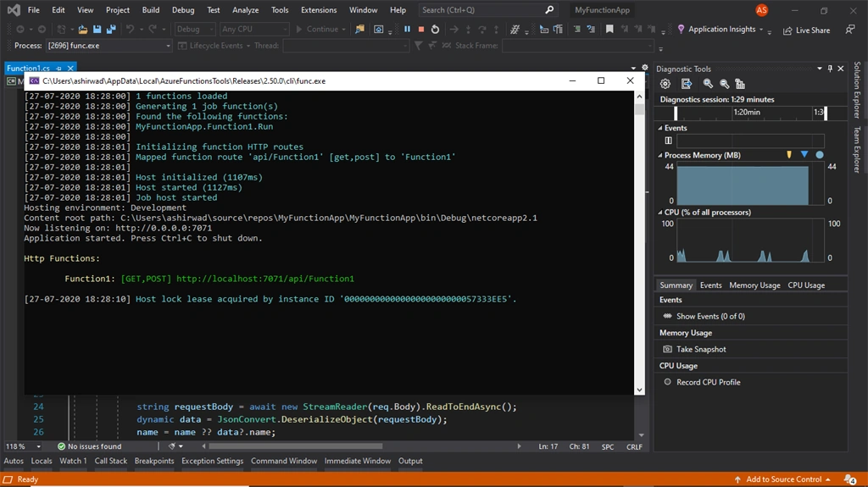868x487 pixels.
Task: Pin the Function1.cs tab
Action: [58, 68]
